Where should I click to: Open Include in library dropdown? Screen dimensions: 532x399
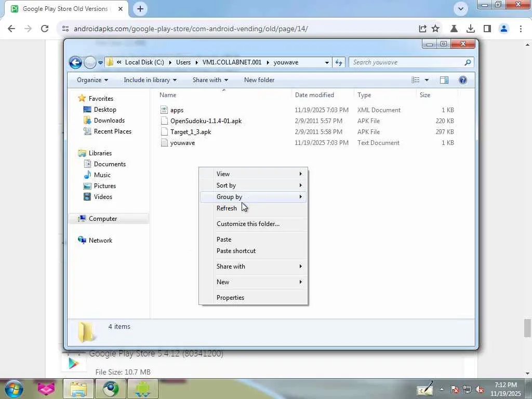pyautogui.click(x=150, y=80)
